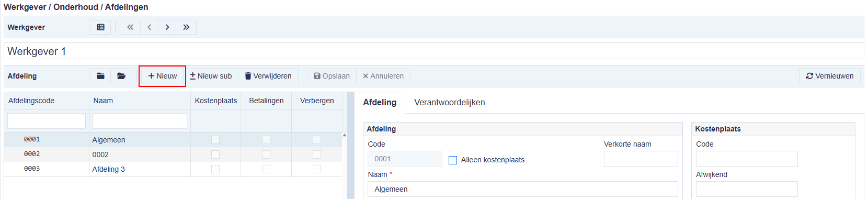Toggle Kostenplaats checkbox for Afdeling 3

215,169
